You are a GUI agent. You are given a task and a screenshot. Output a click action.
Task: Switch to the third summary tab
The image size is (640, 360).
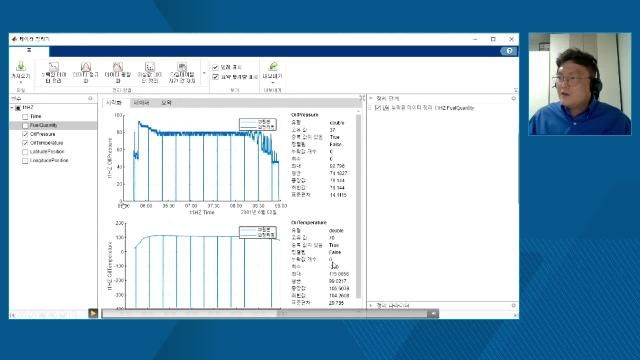(166, 103)
